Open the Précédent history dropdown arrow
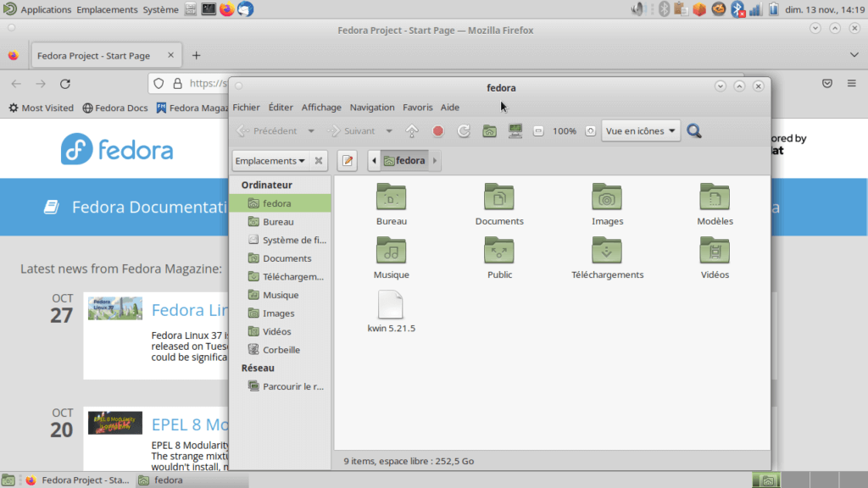 click(311, 131)
